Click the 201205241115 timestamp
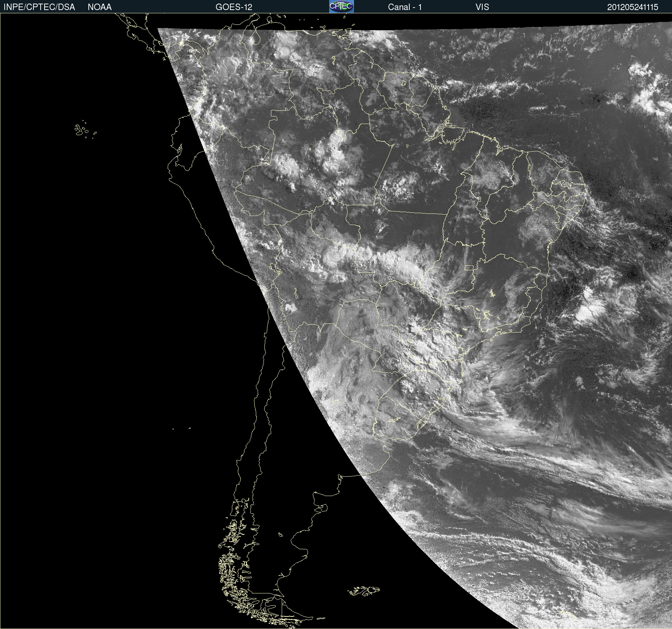Image resolution: width=672 pixels, height=629 pixels. point(633,7)
